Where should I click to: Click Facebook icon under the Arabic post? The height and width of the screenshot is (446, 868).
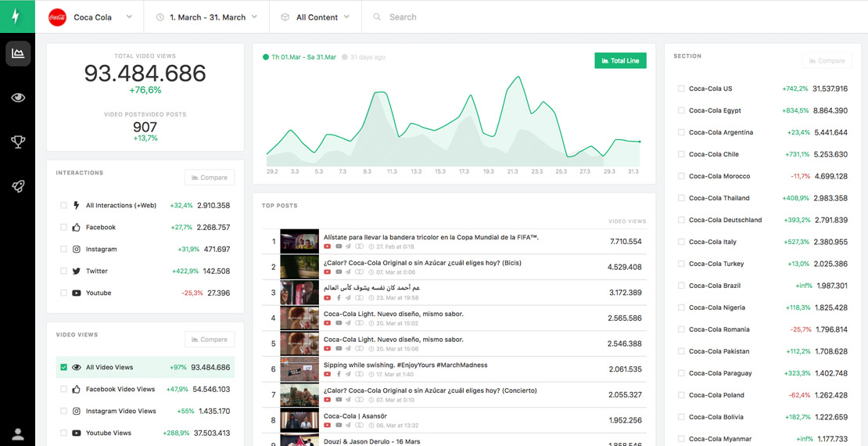339,297
